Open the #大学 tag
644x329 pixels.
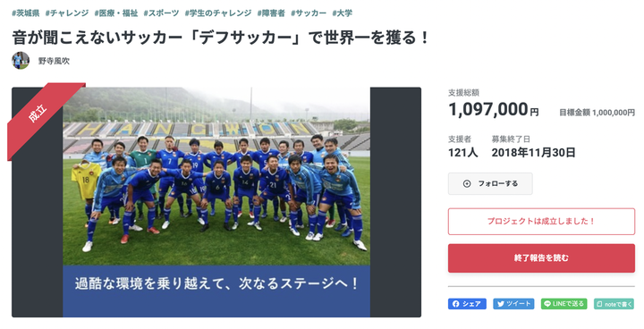point(342,13)
